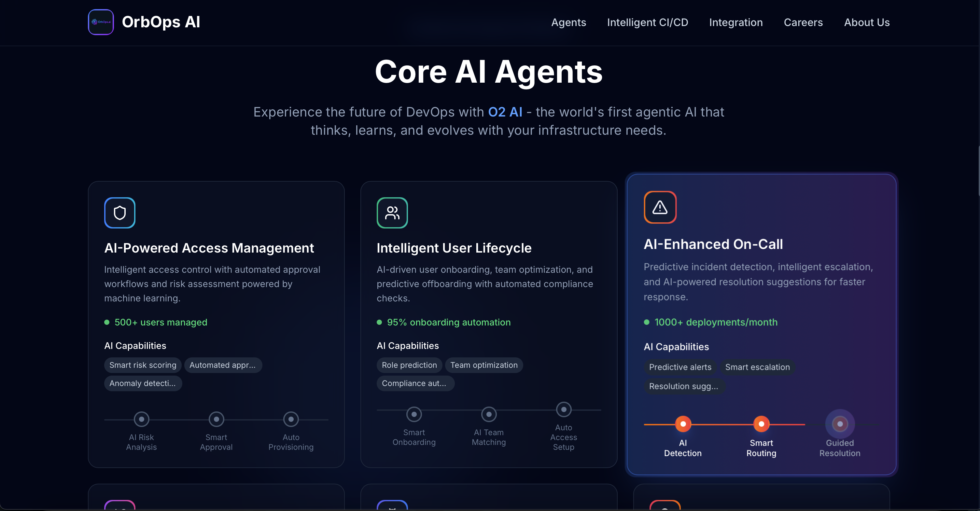Click the Smart escalation tag
The image size is (980, 511).
click(757, 367)
